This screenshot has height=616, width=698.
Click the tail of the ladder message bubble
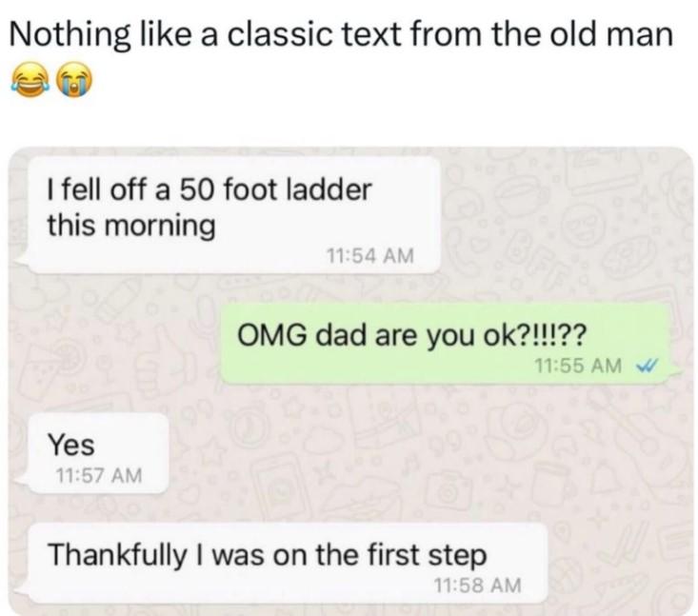click(x=22, y=263)
